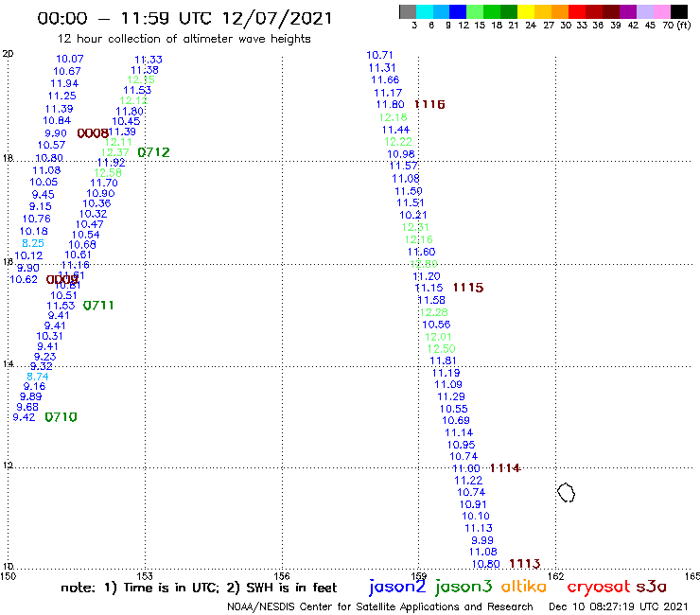The height and width of the screenshot is (615, 700).
Task: Click the wave height value 10.71
Action: 379,56
